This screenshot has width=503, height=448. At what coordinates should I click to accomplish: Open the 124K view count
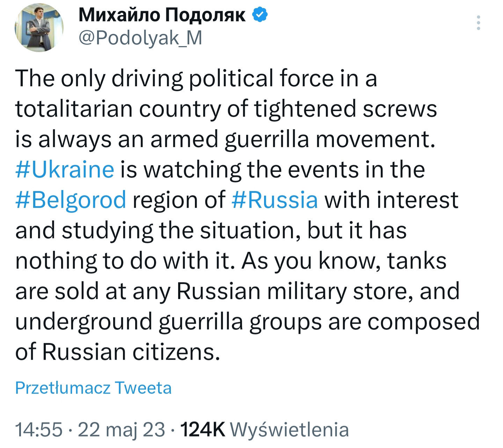(x=202, y=429)
